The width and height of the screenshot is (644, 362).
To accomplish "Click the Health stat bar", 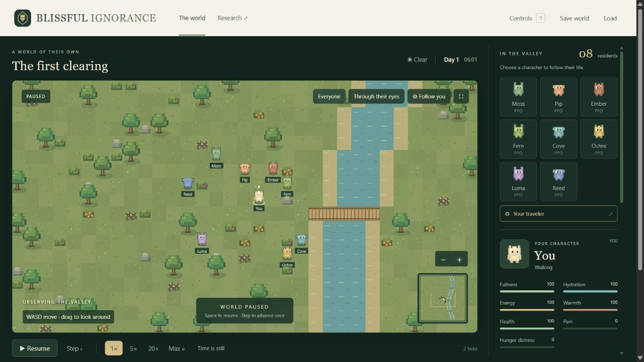I will pyautogui.click(x=527, y=328).
